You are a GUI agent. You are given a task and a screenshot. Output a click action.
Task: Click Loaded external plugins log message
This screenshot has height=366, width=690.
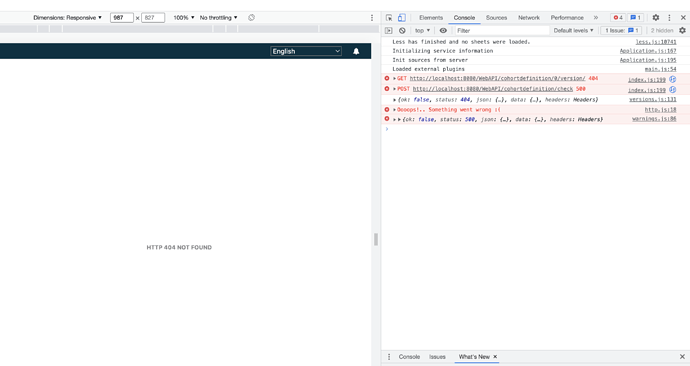428,69
